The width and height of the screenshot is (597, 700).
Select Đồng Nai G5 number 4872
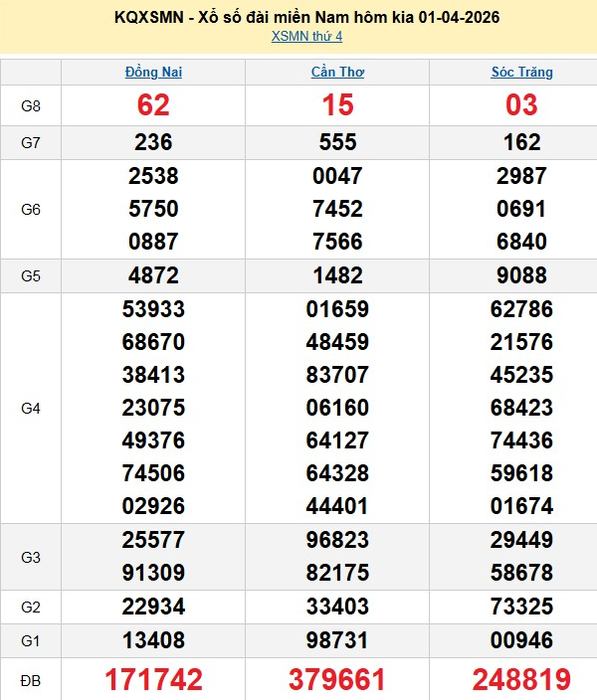click(153, 275)
